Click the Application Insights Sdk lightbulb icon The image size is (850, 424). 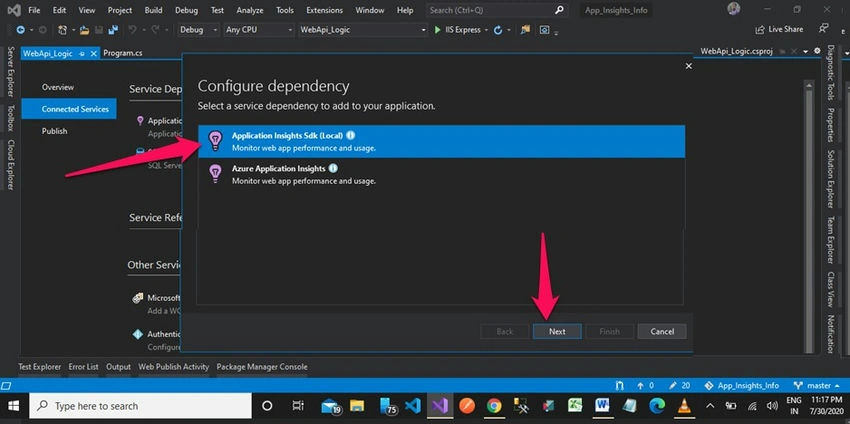pos(216,141)
